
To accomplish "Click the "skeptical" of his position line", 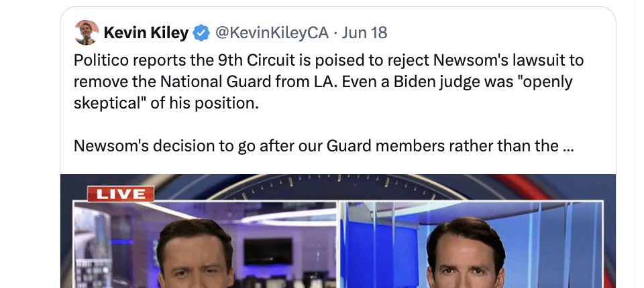I will coord(166,103).
